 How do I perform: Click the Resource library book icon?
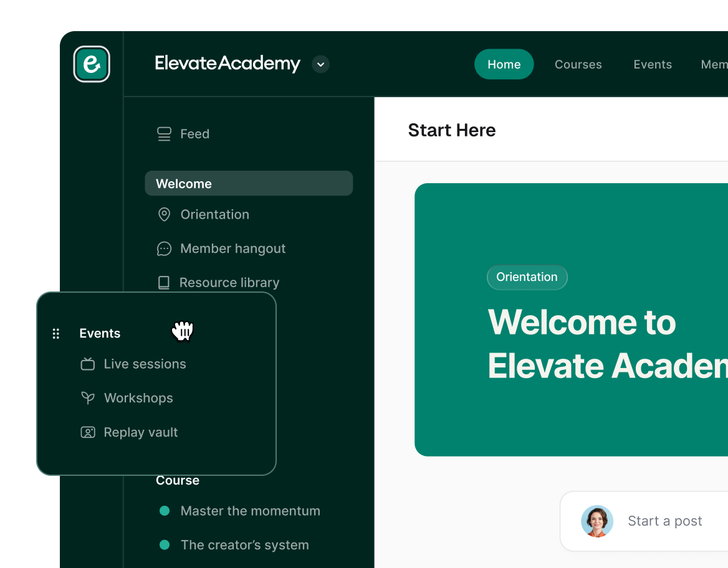click(x=164, y=282)
